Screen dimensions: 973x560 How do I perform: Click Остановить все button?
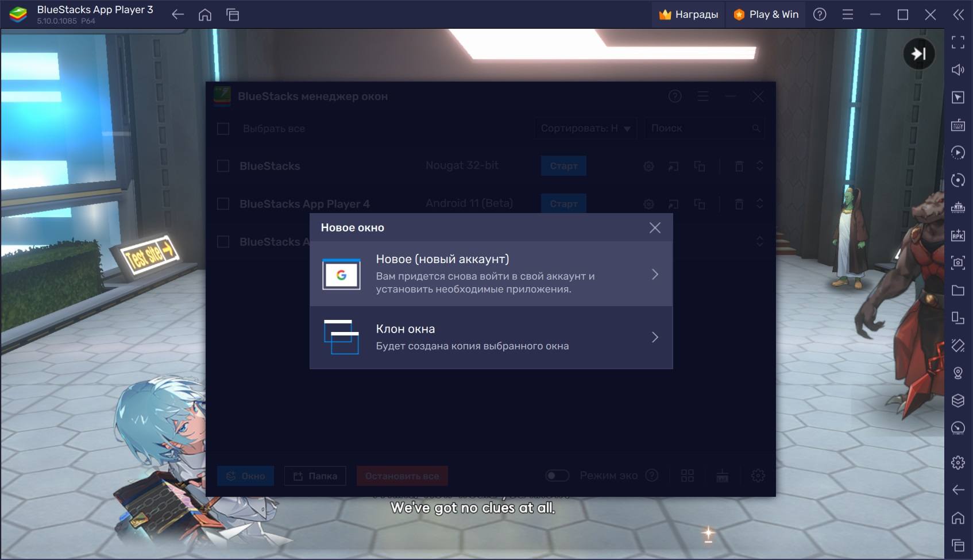(x=402, y=476)
